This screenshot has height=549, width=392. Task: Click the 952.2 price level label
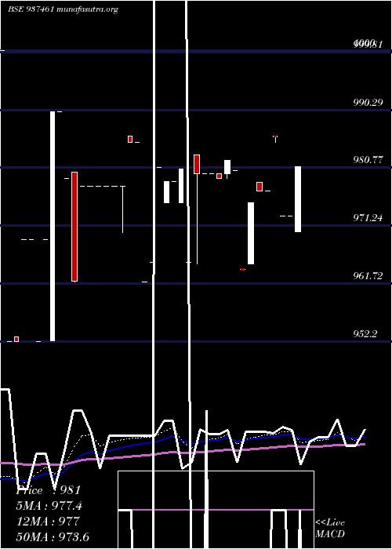[x=365, y=333]
